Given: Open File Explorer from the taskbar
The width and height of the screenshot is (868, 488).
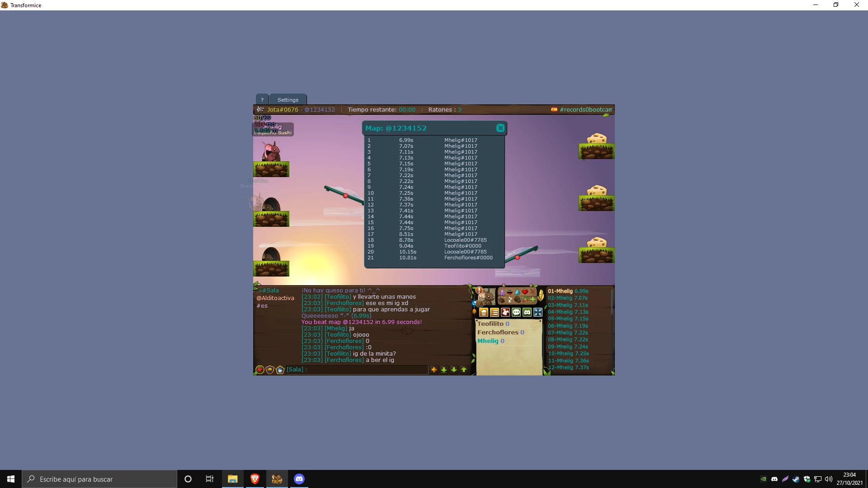Looking at the screenshot, I should 232,479.
